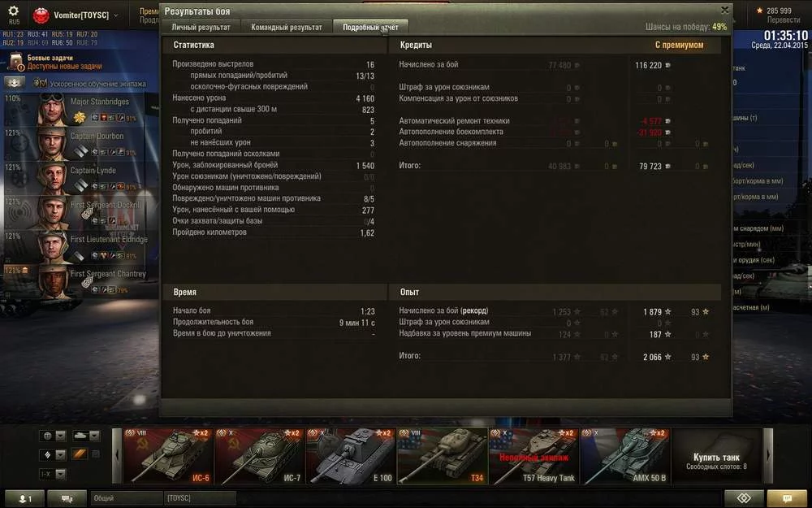Viewport: 812px width, 508px height.
Task: Click experience star next to 2 066 total
Action: point(668,357)
